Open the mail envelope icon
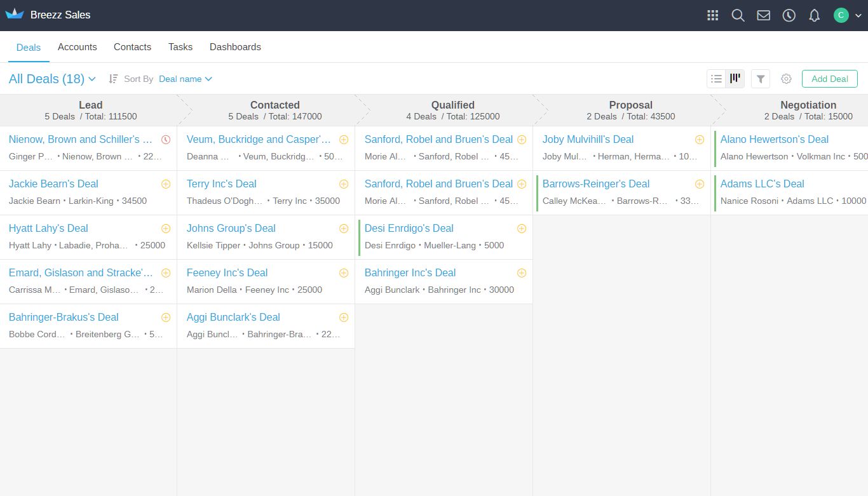Image resolution: width=868 pixels, height=496 pixels. point(763,15)
